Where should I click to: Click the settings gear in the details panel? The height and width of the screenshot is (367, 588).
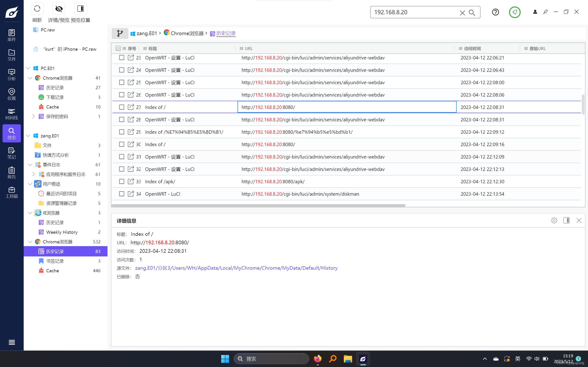point(554,220)
